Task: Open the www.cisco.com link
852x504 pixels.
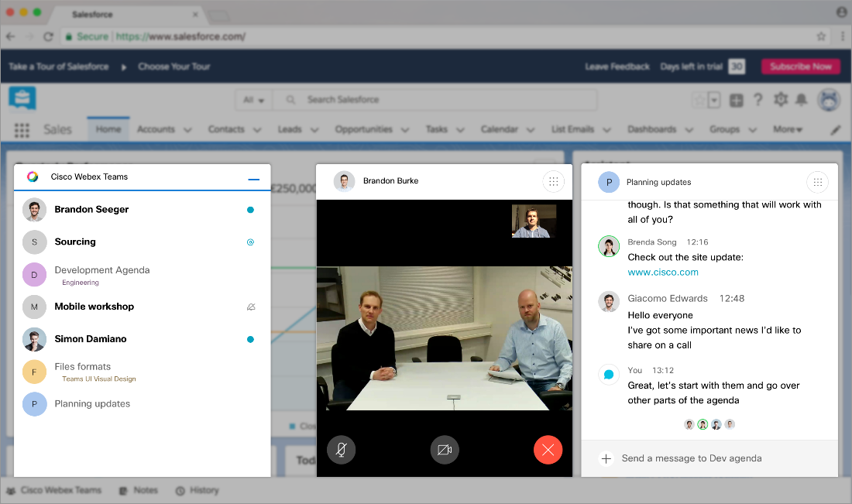Action: 663,272
